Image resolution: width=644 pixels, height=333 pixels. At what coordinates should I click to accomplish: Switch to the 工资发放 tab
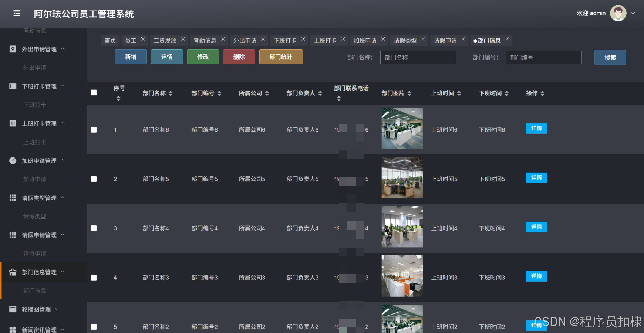165,40
